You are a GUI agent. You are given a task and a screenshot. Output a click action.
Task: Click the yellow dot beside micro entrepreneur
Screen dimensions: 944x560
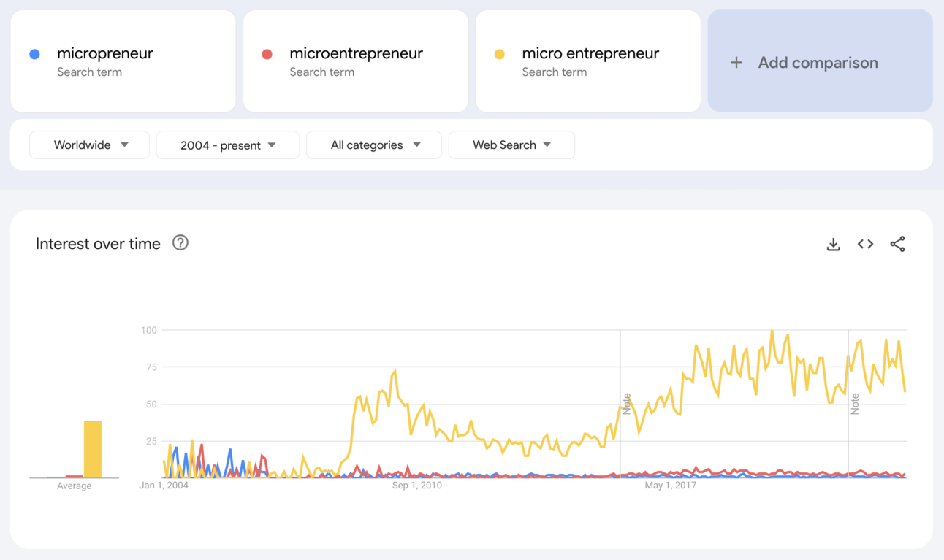[500, 54]
